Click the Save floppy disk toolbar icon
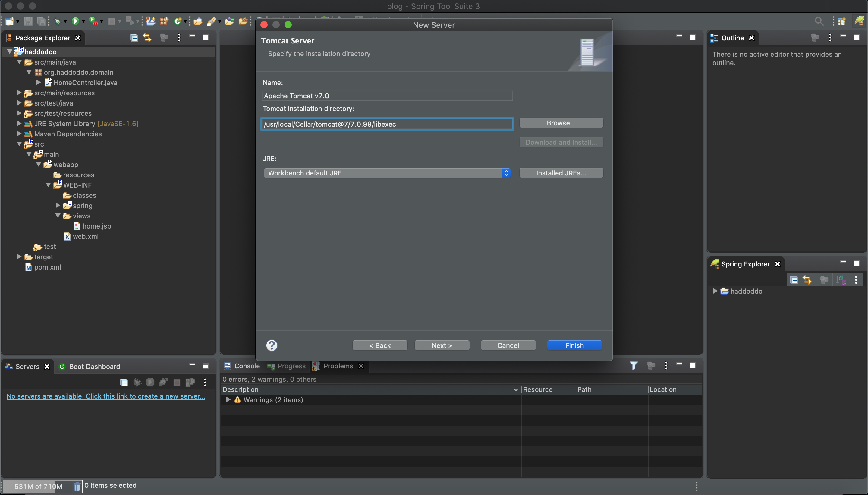The height and width of the screenshot is (495, 868). [28, 21]
